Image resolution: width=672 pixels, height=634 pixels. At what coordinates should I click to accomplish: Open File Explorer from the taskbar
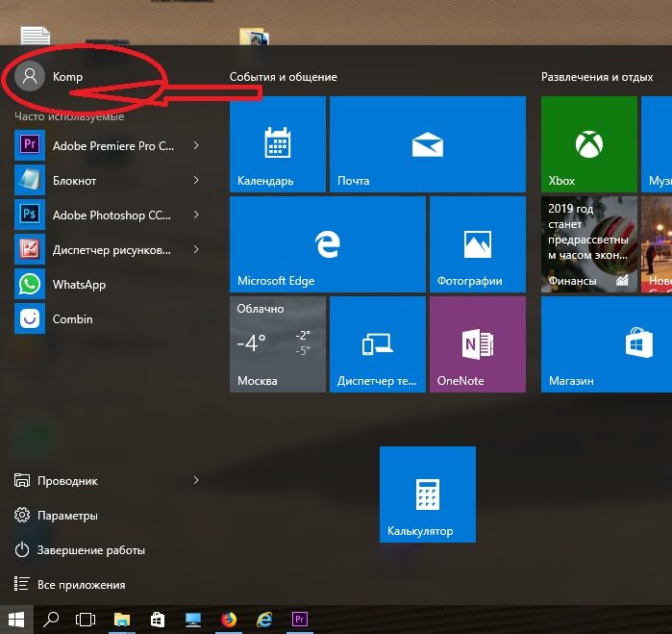[122, 620]
